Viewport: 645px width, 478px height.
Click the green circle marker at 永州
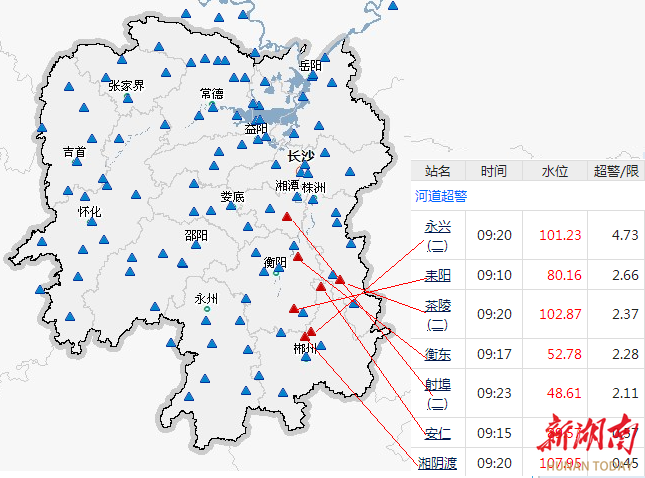pos(207,310)
